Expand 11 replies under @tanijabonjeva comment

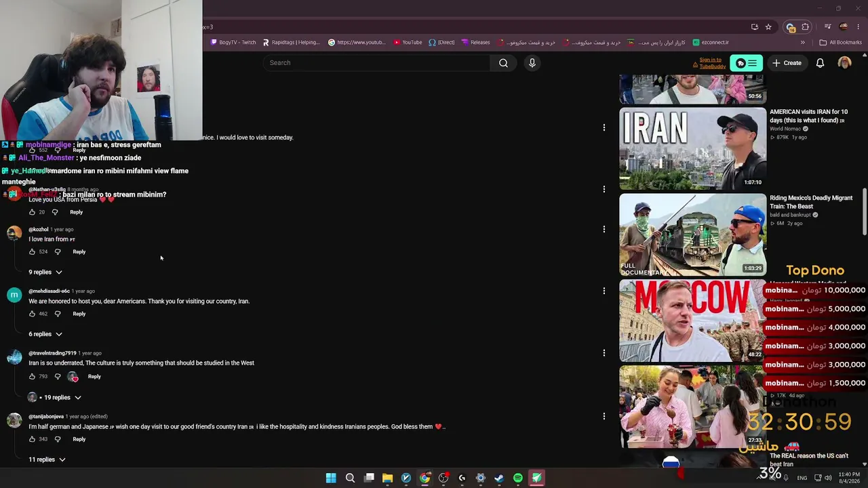pos(47,460)
